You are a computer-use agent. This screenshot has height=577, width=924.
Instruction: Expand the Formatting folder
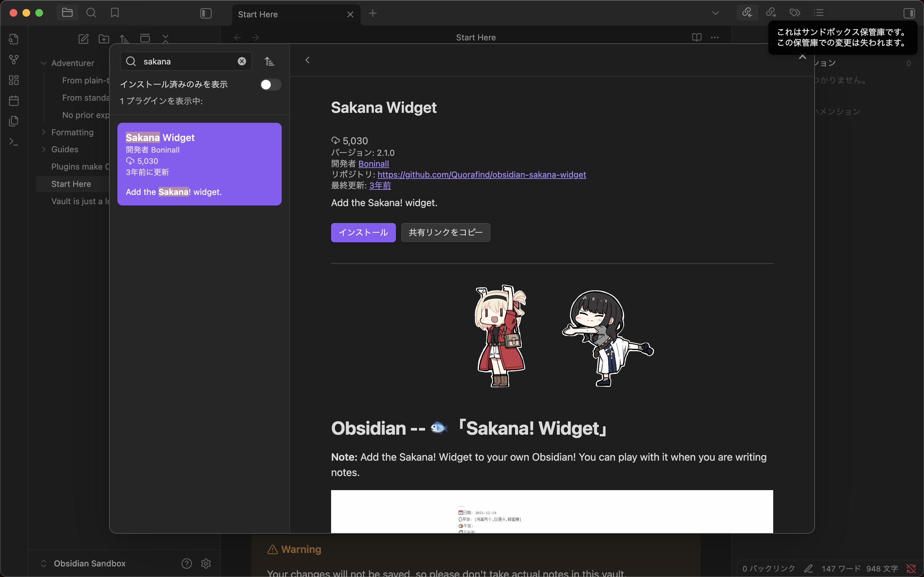[44, 132]
